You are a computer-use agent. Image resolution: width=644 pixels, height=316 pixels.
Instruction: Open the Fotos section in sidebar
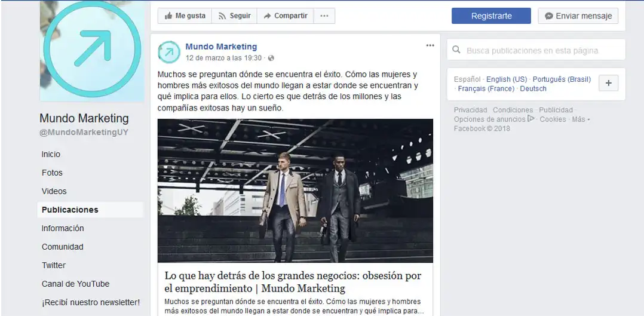tap(52, 173)
